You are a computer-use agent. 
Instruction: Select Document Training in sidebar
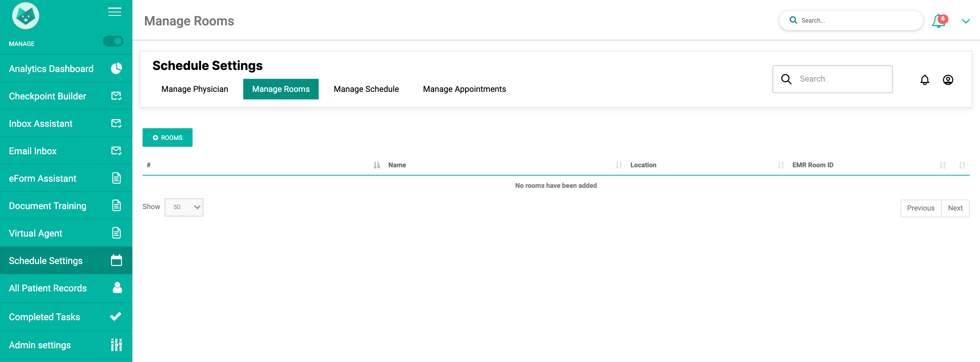point(66,206)
